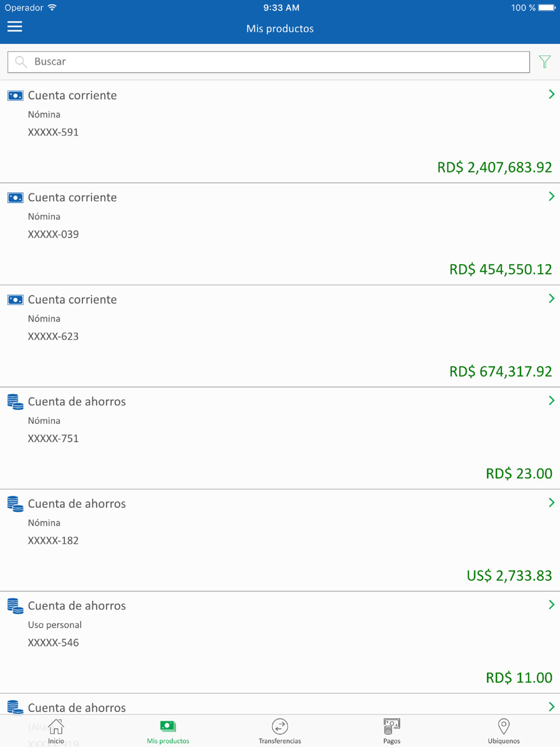Open chevron for account XXXXX-182
560x747 pixels.
(x=551, y=503)
